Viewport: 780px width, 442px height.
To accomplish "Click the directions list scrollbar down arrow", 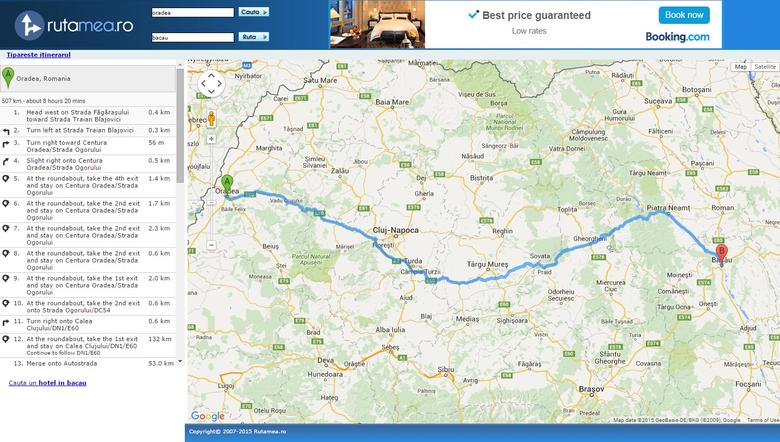I will coord(180,362).
